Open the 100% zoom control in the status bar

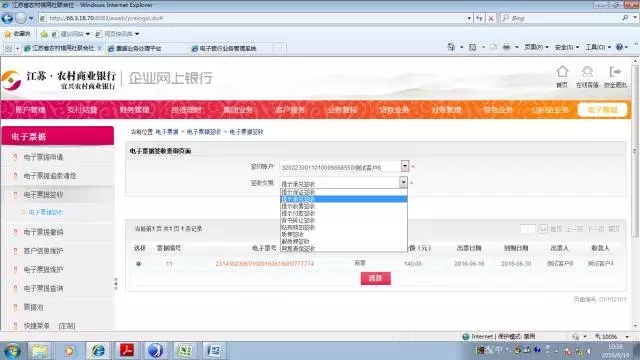pos(611,337)
